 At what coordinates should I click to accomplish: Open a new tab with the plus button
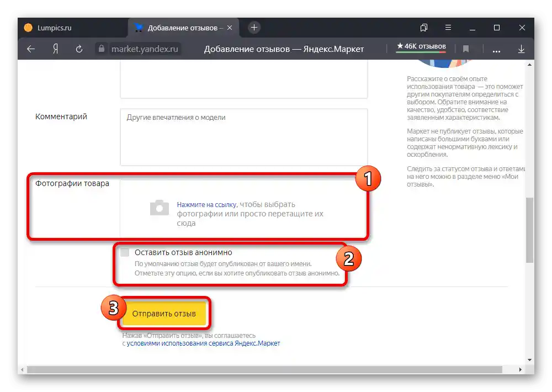[x=253, y=27]
